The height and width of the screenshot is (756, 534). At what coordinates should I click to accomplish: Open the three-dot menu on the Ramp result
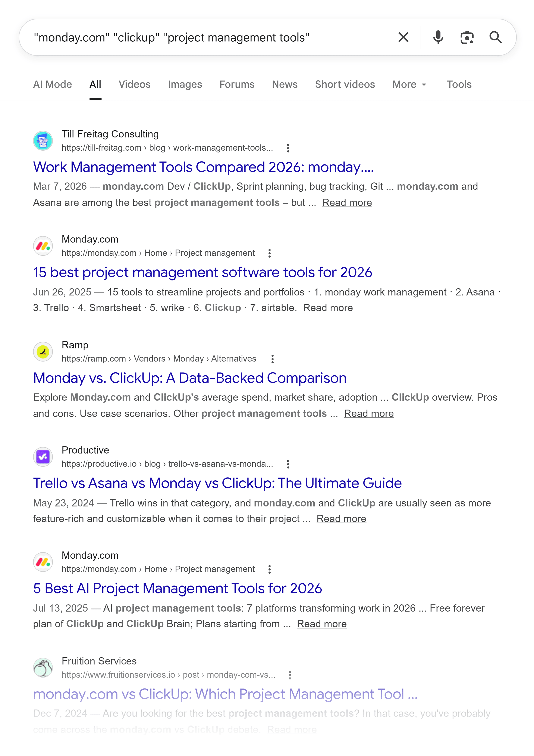click(x=273, y=359)
